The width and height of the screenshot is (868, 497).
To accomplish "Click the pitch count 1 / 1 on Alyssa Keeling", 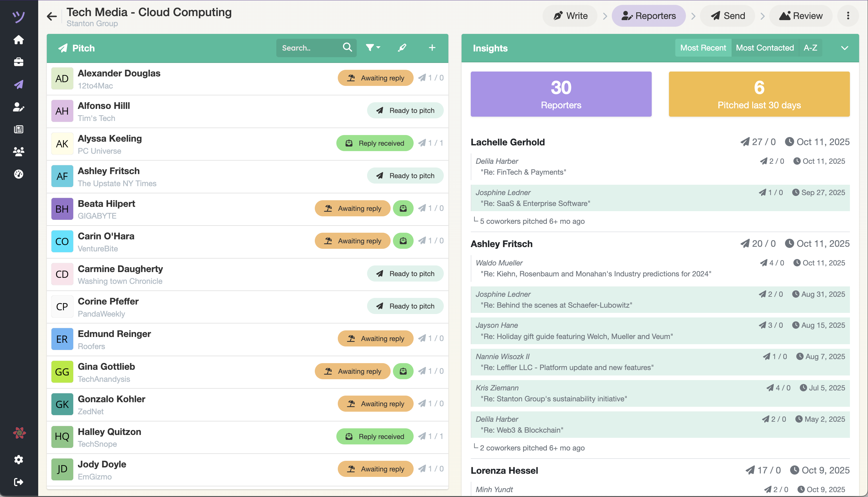I will [x=431, y=143].
